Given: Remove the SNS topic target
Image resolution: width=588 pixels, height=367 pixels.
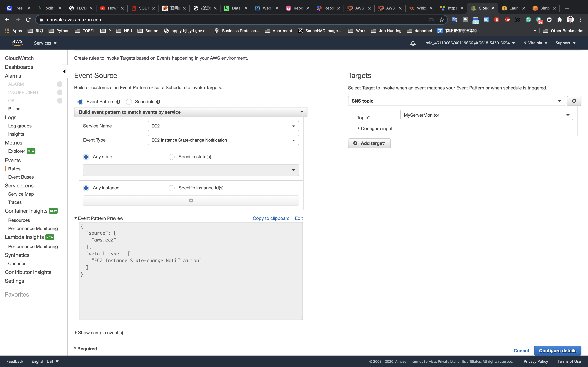Looking at the screenshot, I should 574,101.
